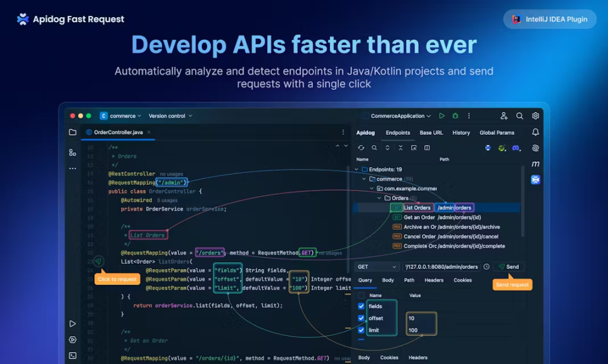This screenshot has height=364, width=608.
Task: Select the Cancel Order endpoint row
Action: [437, 237]
